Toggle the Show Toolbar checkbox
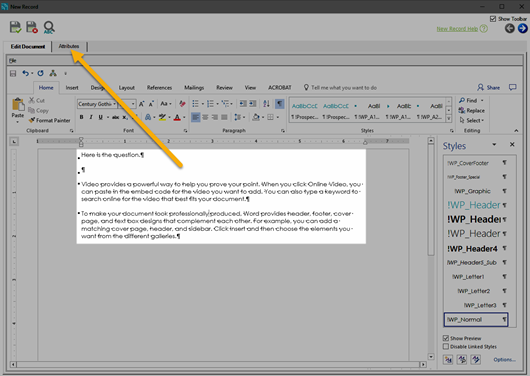Viewport: 530px width, 376px height. click(x=493, y=19)
